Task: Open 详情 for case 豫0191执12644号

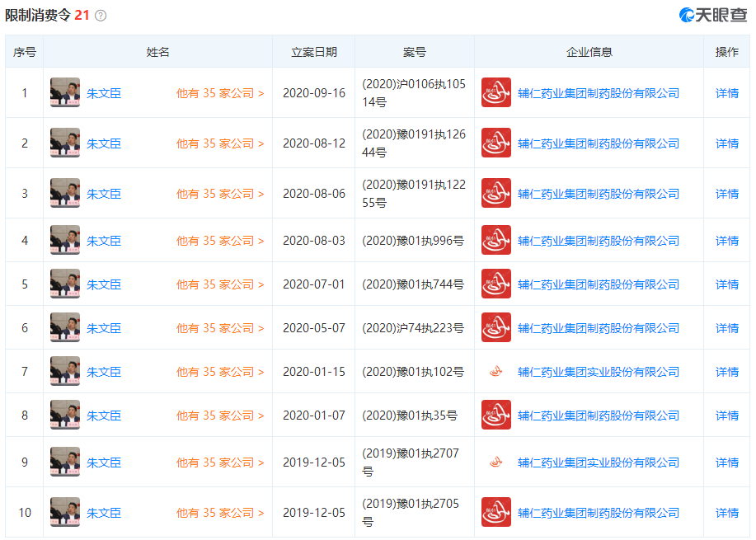Action: tap(727, 143)
